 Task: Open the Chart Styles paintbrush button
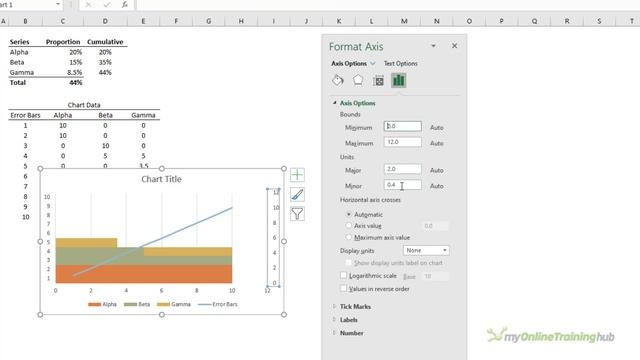tap(297, 194)
